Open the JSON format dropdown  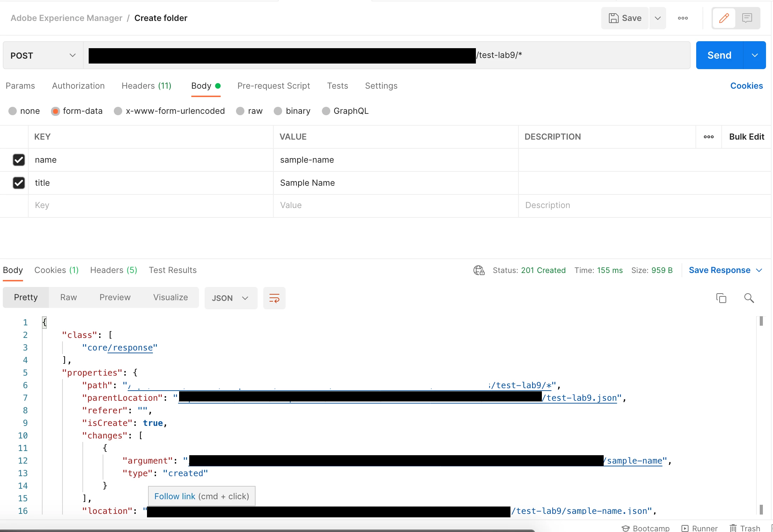[x=230, y=298]
